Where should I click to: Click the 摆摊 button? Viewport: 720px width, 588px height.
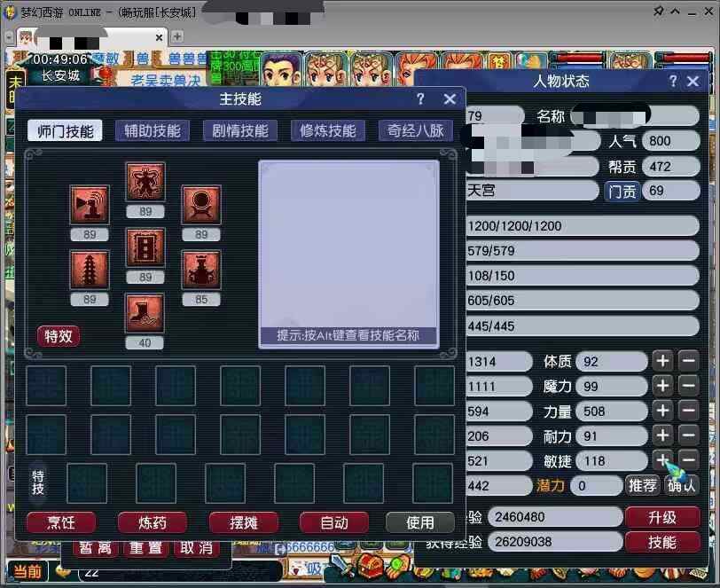coord(243,522)
